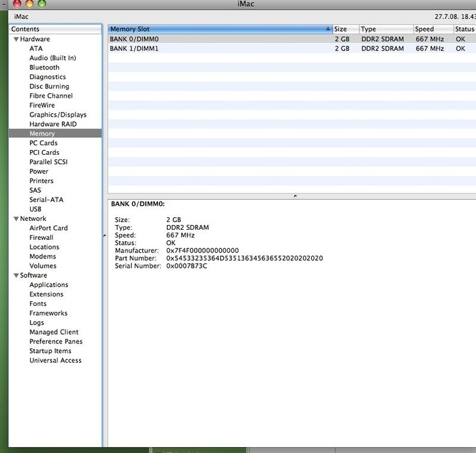
Task: Select SAS in sidebar
Action: click(x=35, y=190)
